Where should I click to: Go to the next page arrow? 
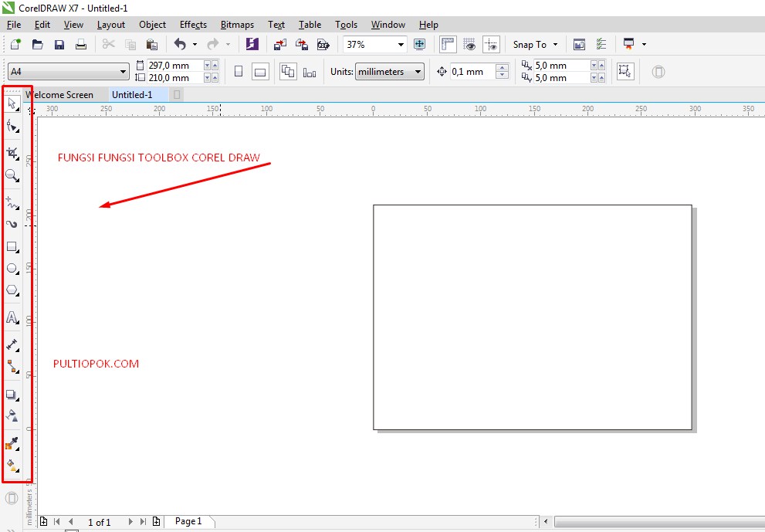tap(130, 522)
